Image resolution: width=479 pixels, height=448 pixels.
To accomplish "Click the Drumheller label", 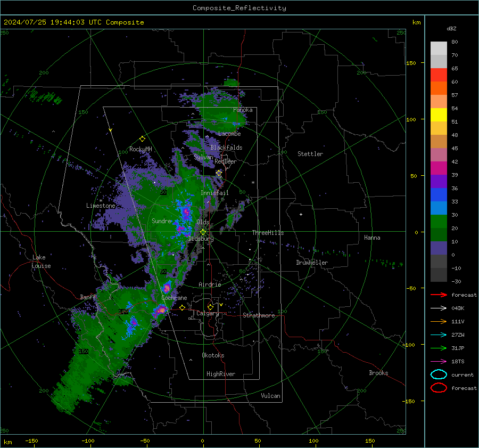I will (x=312, y=263).
